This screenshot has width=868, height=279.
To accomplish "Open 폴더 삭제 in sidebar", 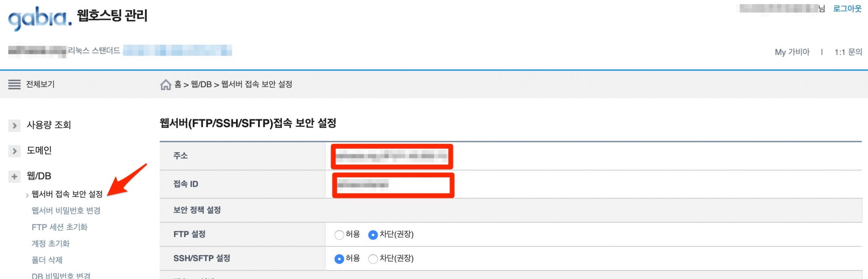I will point(47,260).
